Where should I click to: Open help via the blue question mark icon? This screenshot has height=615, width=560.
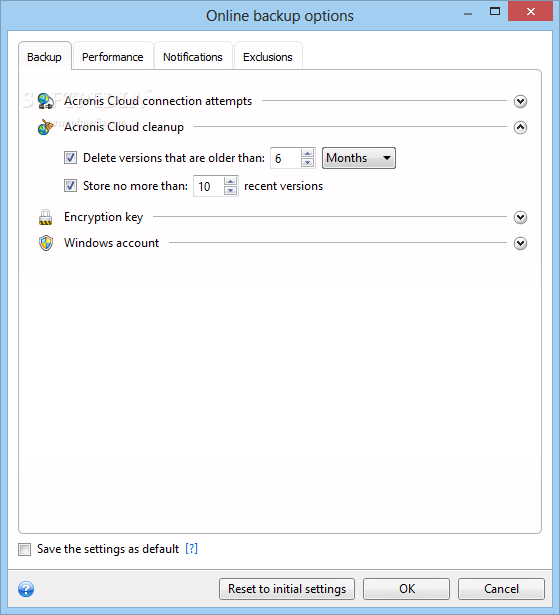tap(26, 589)
